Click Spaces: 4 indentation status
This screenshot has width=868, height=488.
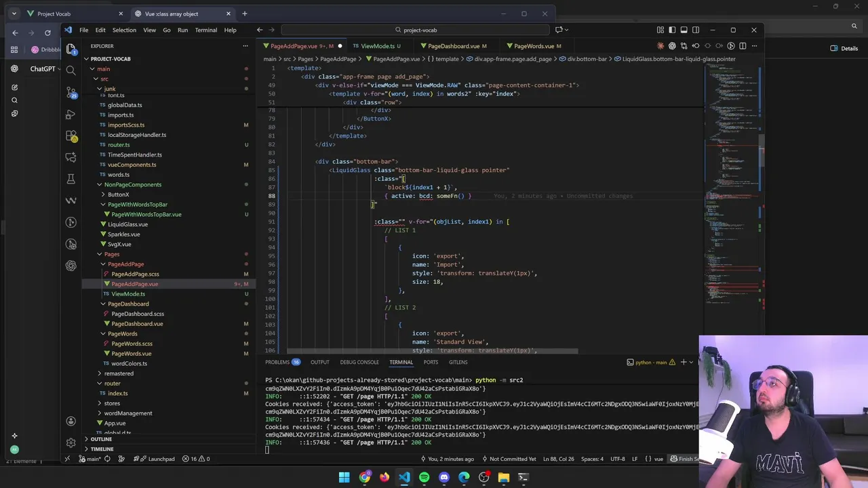592,459
